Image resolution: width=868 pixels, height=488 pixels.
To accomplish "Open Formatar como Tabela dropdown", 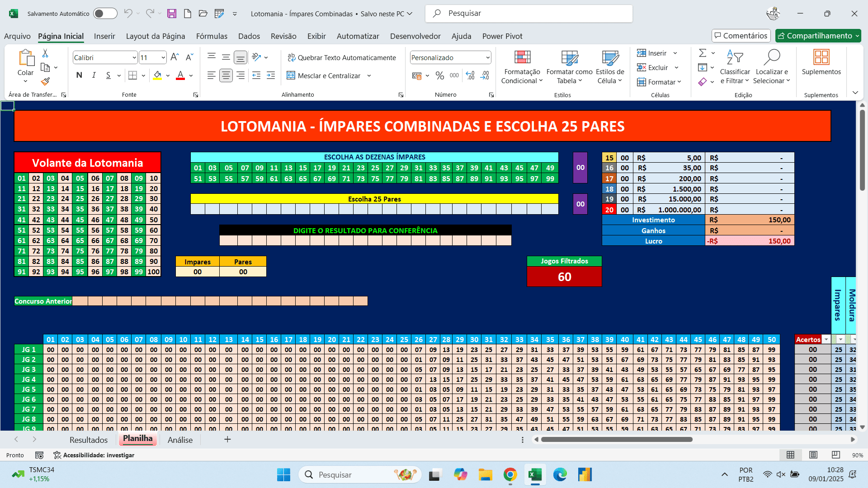I will 569,67.
